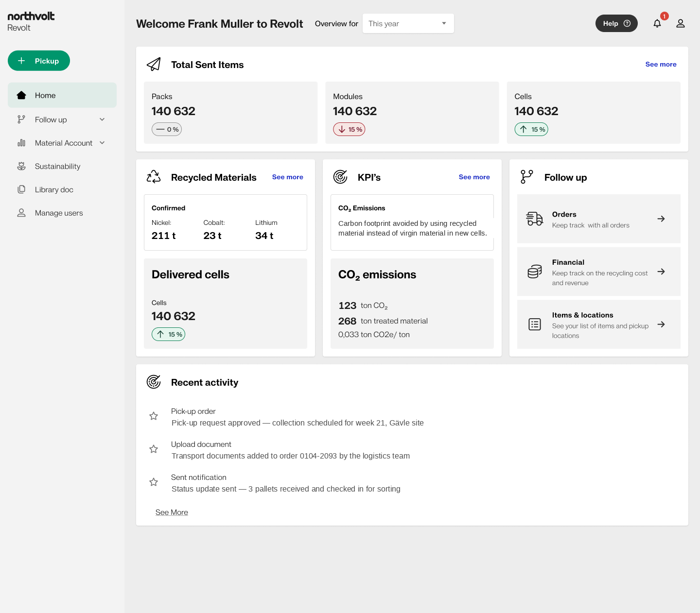This screenshot has height=613, width=700.
Task: See more of KPI's
Action: pyautogui.click(x=474, y=177)
